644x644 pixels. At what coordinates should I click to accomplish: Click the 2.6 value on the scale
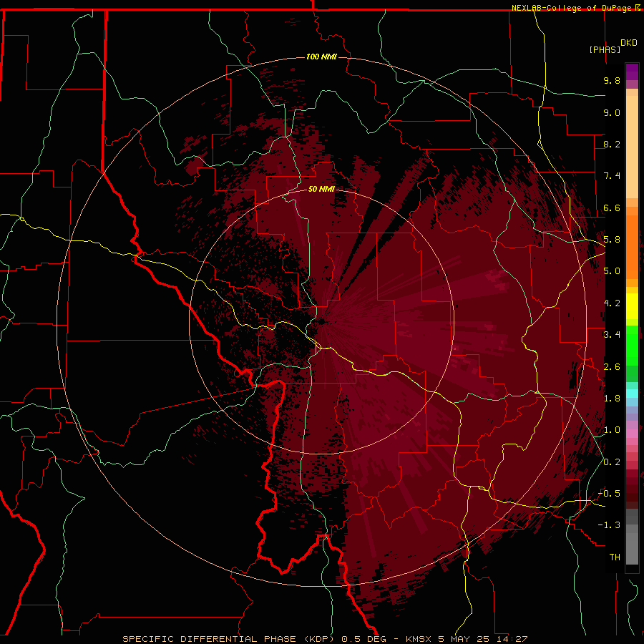pyautogui.click(x=612, y=367)
